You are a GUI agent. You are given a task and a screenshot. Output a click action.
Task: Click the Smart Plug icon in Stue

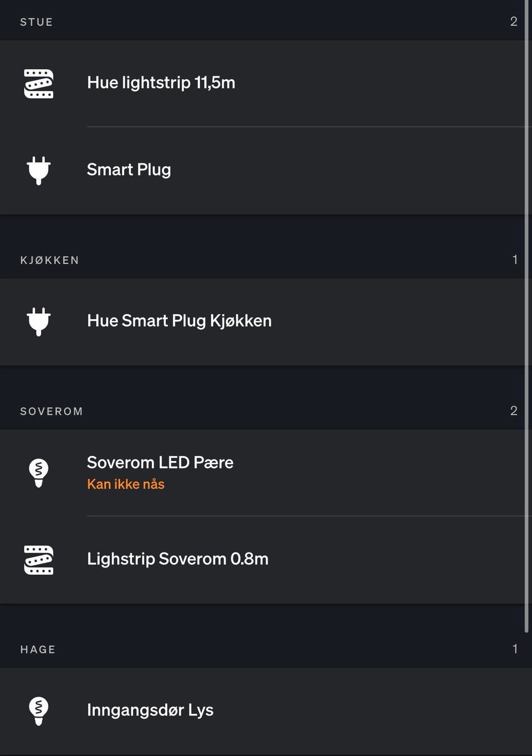39,170
